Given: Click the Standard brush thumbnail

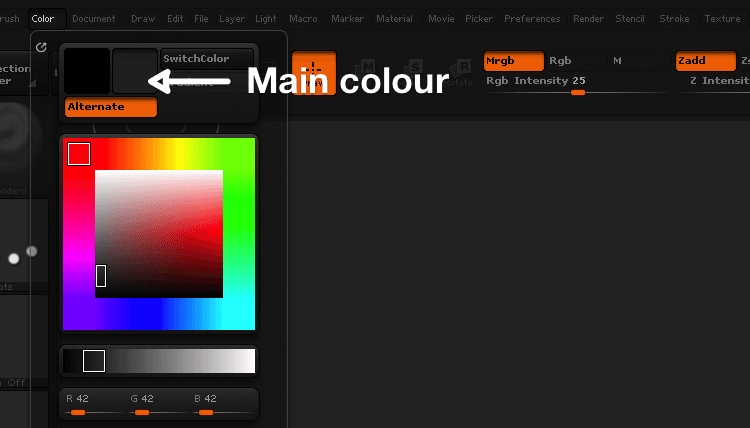Looking at the screenshot, I should (x=16, y=138).
